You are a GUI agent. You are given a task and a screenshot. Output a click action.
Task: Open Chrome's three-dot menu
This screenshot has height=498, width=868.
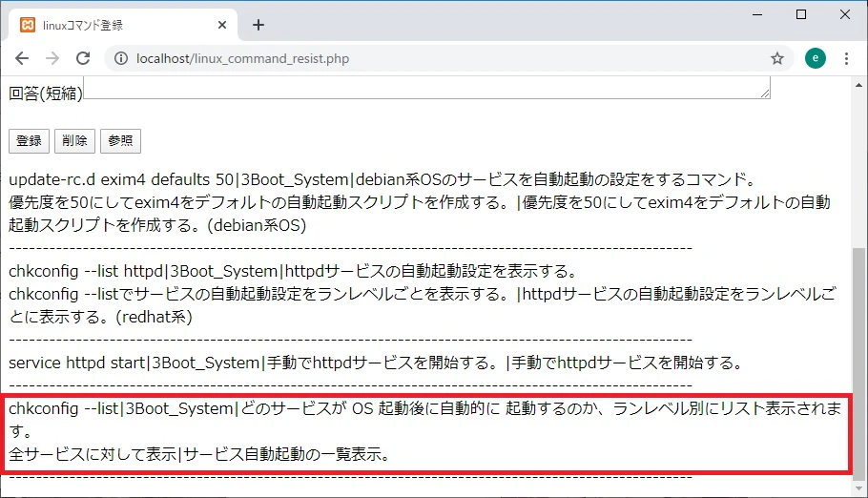coord(846,58)
